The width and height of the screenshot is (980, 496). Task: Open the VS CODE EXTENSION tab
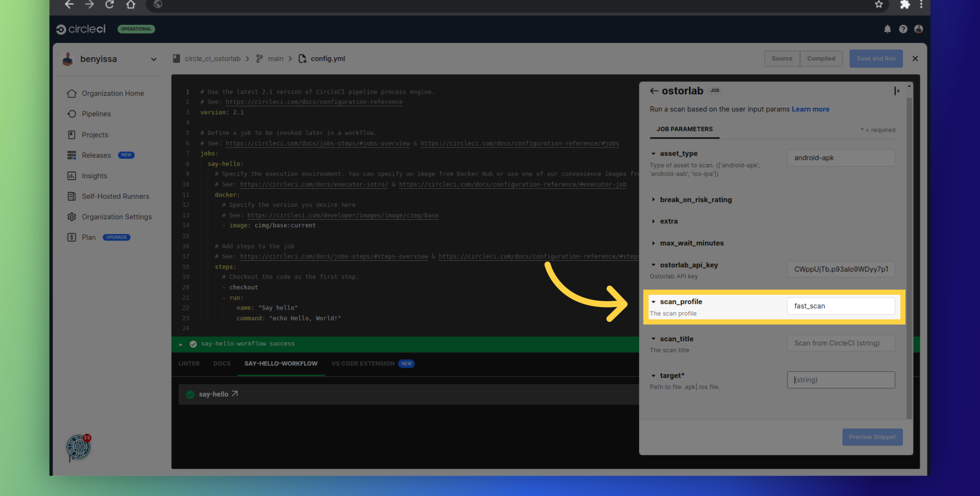363,364
